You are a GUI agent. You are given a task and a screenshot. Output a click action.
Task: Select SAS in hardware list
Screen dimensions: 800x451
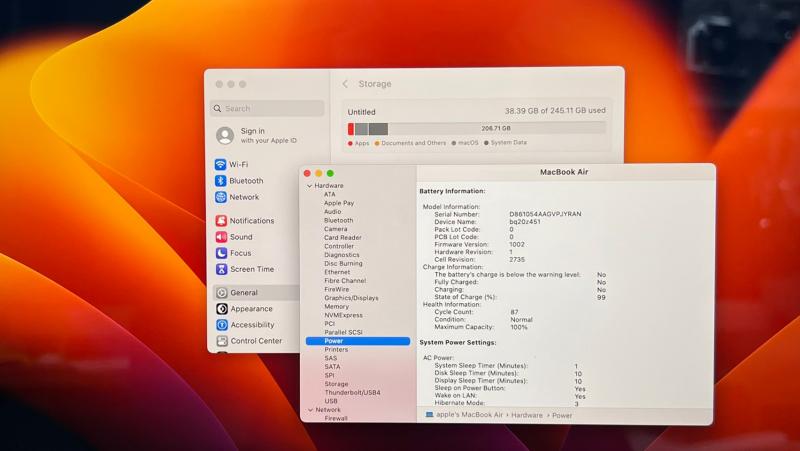pyautogui.click(x=331, y=358)
